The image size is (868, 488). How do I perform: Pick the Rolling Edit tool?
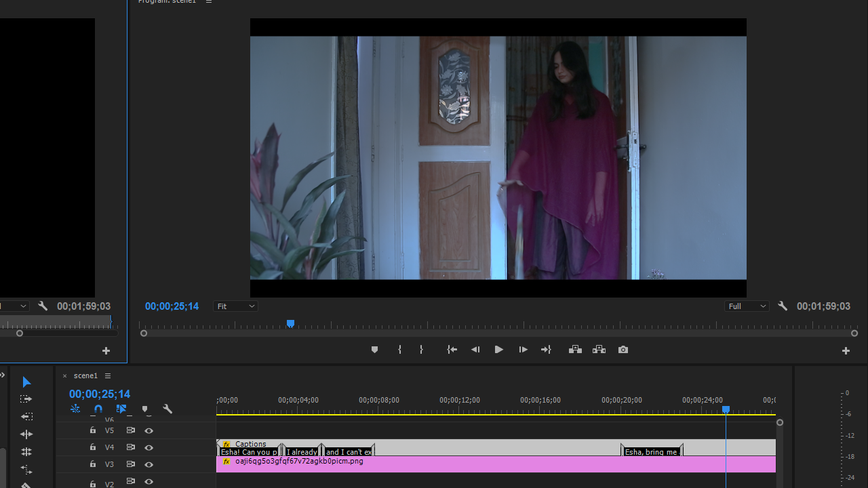26,434
